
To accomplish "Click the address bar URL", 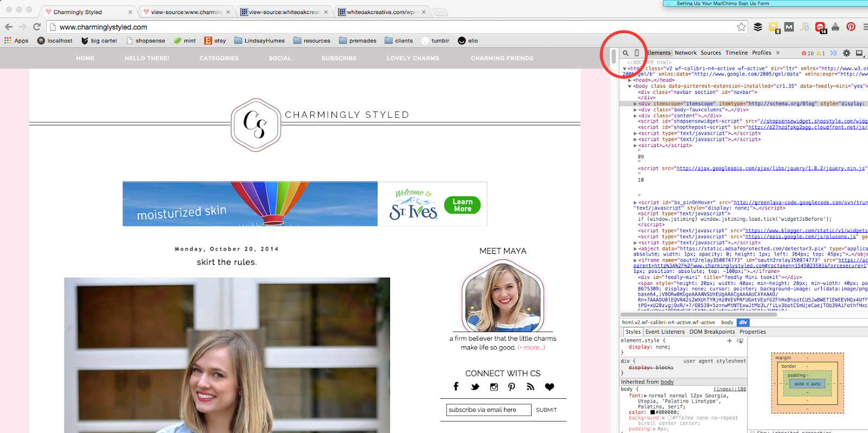I will pyautogui.click(x=103, y=27).
